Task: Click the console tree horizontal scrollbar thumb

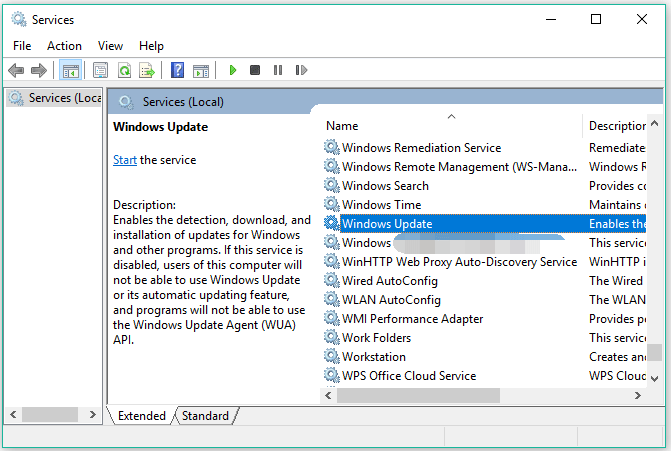Action: point(50,414)
